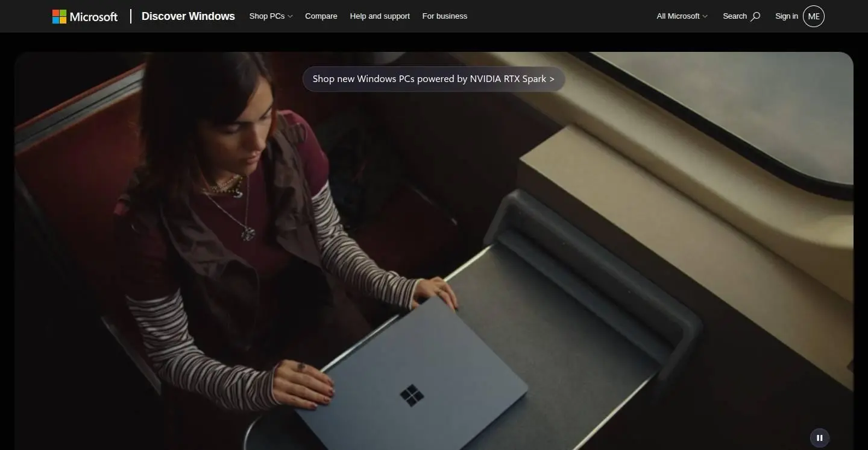Viewport: 868px width, 450px height.
Task: Pause the hero background video
Action: pos(819,438)
